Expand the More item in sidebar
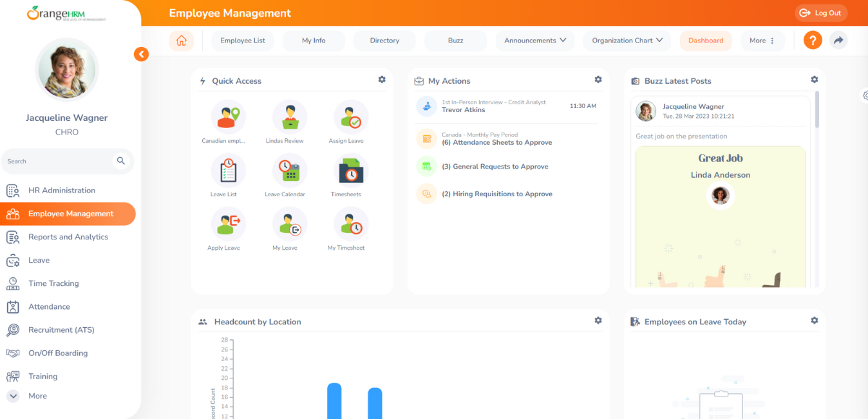 [x=28, y=396]
